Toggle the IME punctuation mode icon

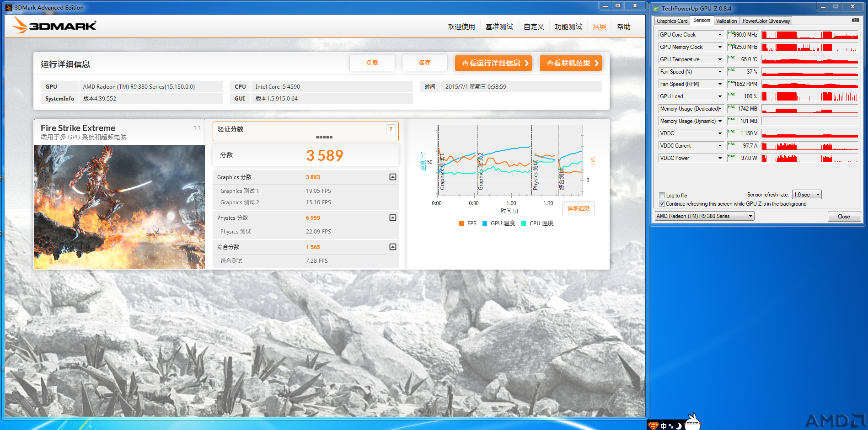[671, 426]
